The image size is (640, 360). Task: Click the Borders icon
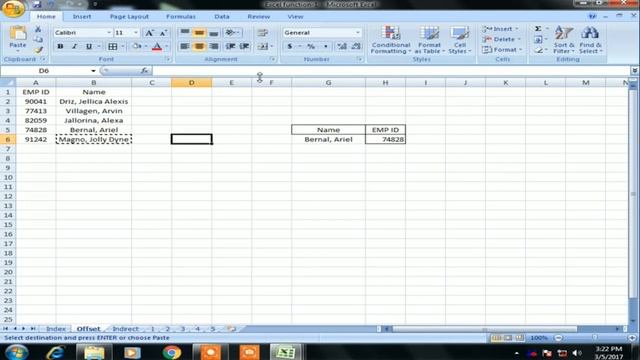point(113,47)
